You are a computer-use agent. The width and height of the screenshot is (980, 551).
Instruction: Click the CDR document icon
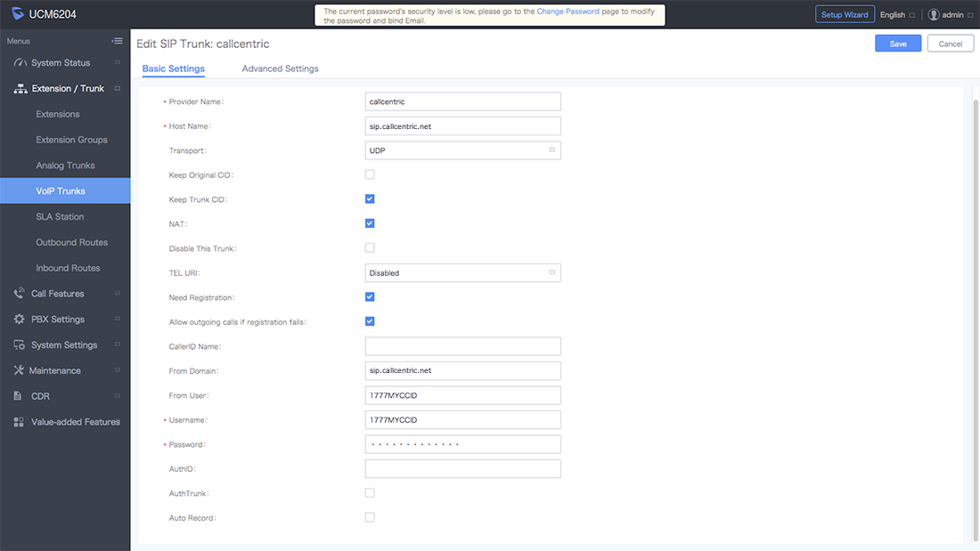point(18,396)
